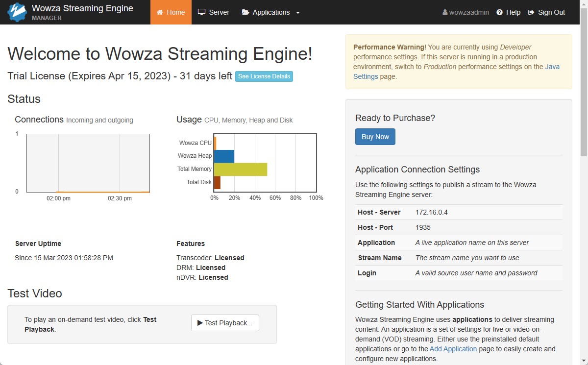Image resolution: width=588 pixels, height=365 pixels.
Task: Click the See License Details button
Action: click(x=264, y=76)
